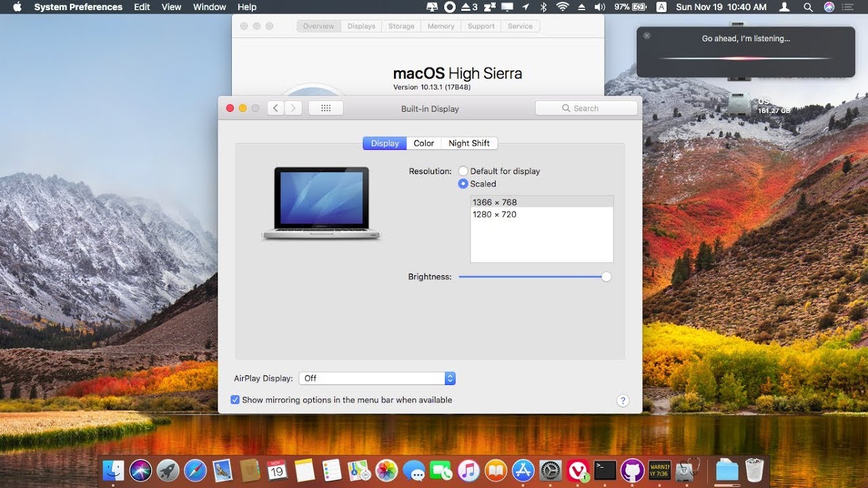The height and width of the screenshot is (488, 868).
Task: Click the date and time in menu bar
Action: [721, 7]
